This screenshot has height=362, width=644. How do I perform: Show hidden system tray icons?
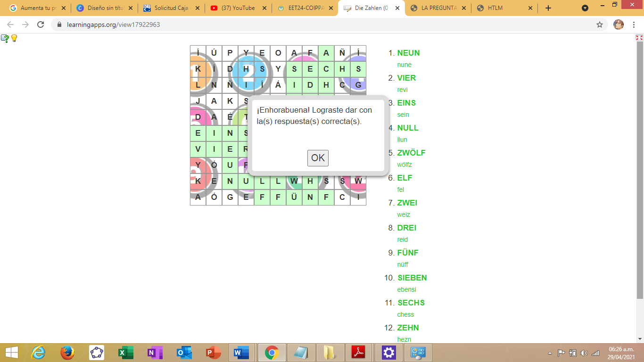550,353
